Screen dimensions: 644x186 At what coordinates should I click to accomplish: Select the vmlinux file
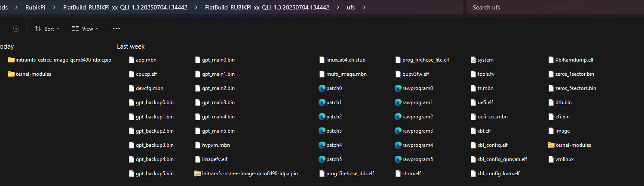pos(564,159)
